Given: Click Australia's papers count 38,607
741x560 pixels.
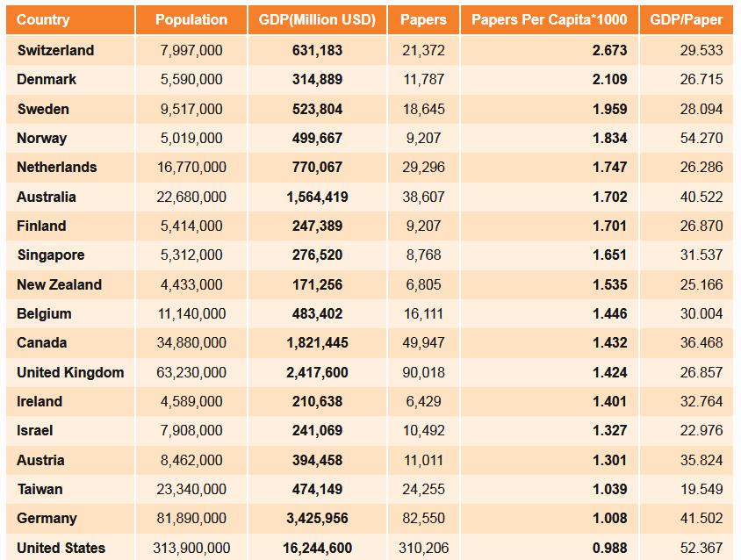Looking at the screenshot, I should click(x=423, y=197).
